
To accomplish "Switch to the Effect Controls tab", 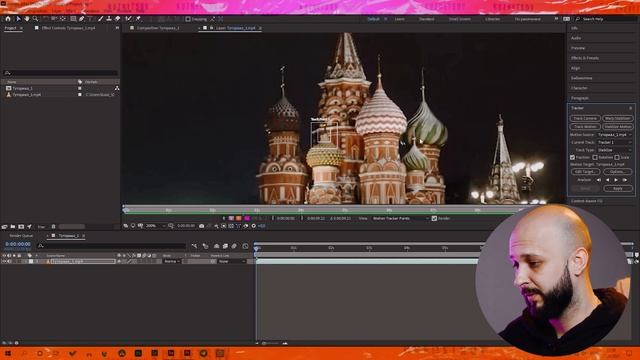I will [x=68, y=28].
